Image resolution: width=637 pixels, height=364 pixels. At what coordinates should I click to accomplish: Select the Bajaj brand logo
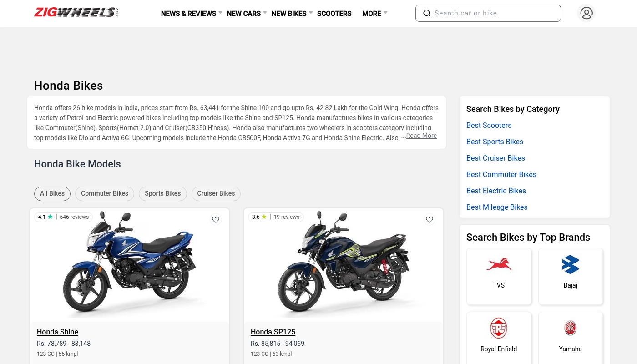pyautogui.click(x=570, y=265)
